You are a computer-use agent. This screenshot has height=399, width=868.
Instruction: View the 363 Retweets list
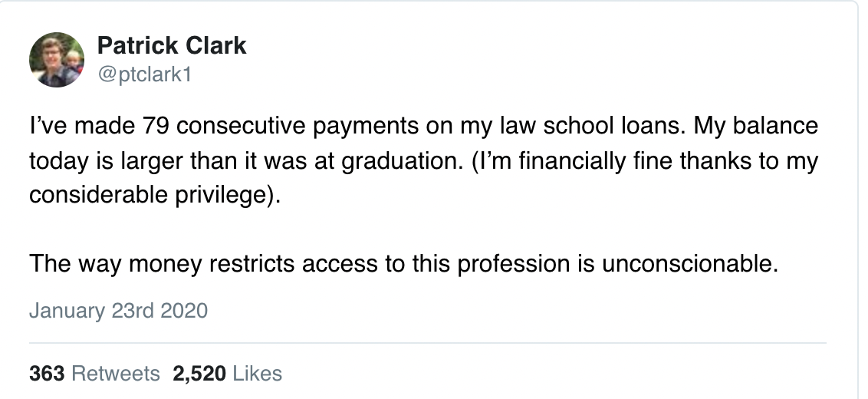(x=94, y=374)
